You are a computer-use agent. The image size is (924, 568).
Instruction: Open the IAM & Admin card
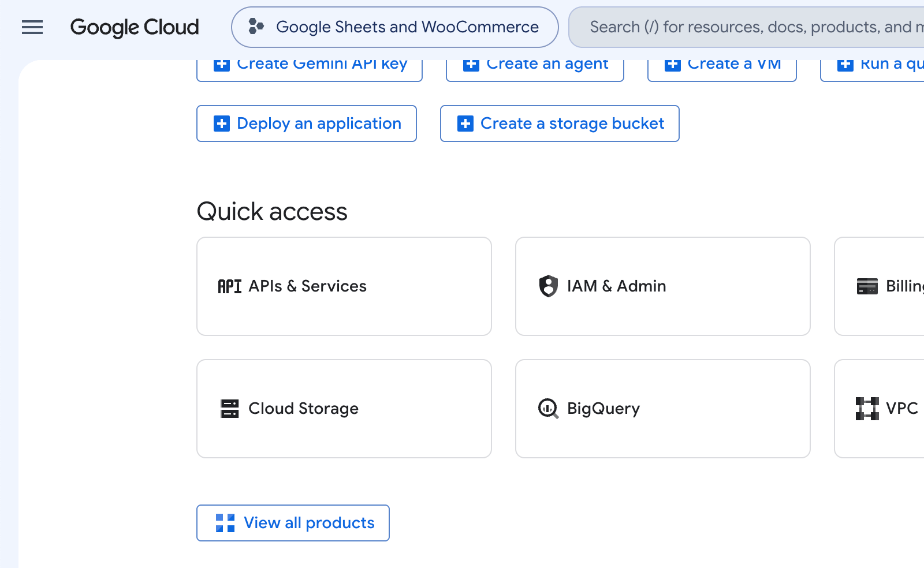[663, 286]
